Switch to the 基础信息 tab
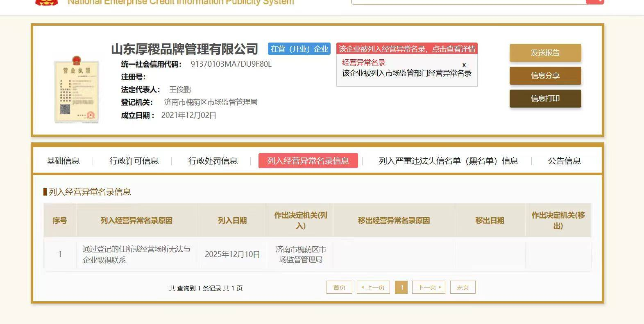The width and height of the screenshot is (644, 324). [63, 161]
